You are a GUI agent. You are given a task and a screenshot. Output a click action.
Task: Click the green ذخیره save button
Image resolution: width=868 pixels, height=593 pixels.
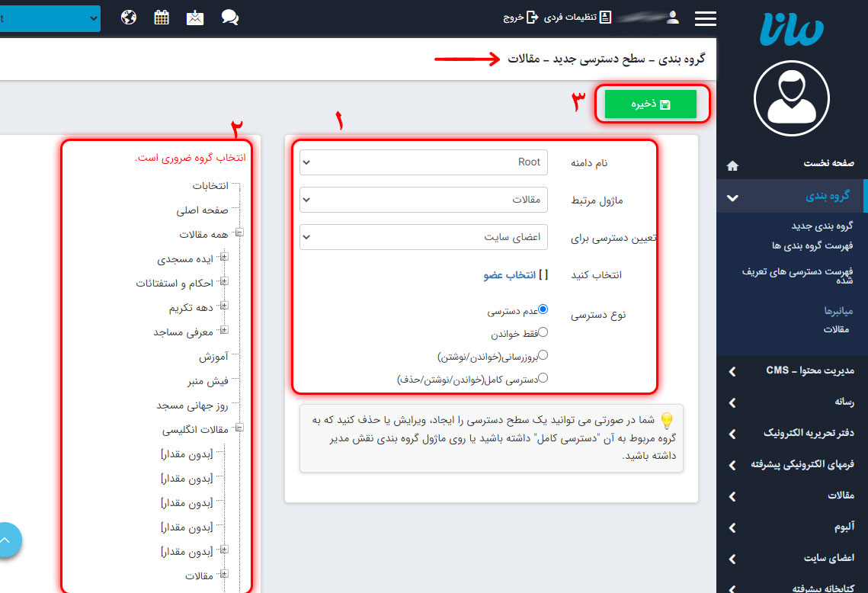click(652, 104)
